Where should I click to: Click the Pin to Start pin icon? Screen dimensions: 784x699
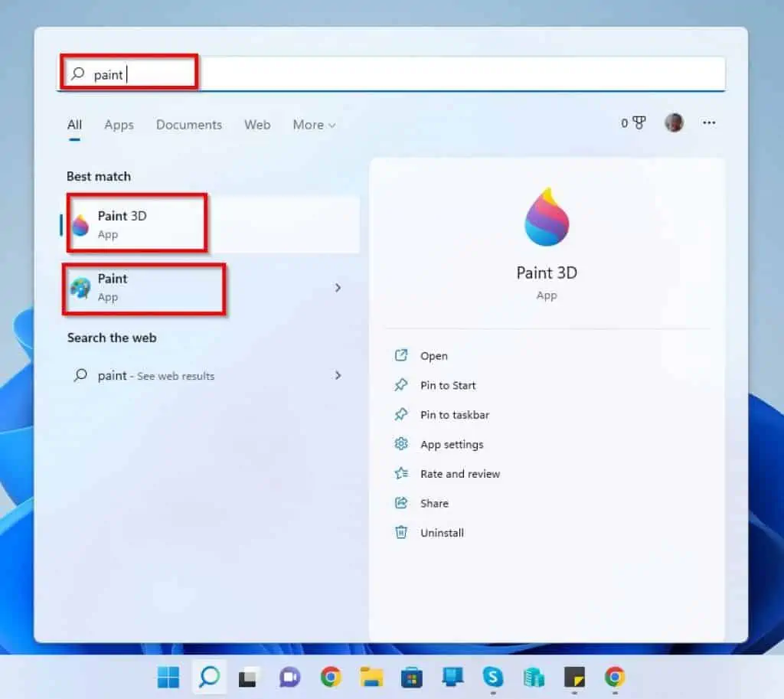401,386
